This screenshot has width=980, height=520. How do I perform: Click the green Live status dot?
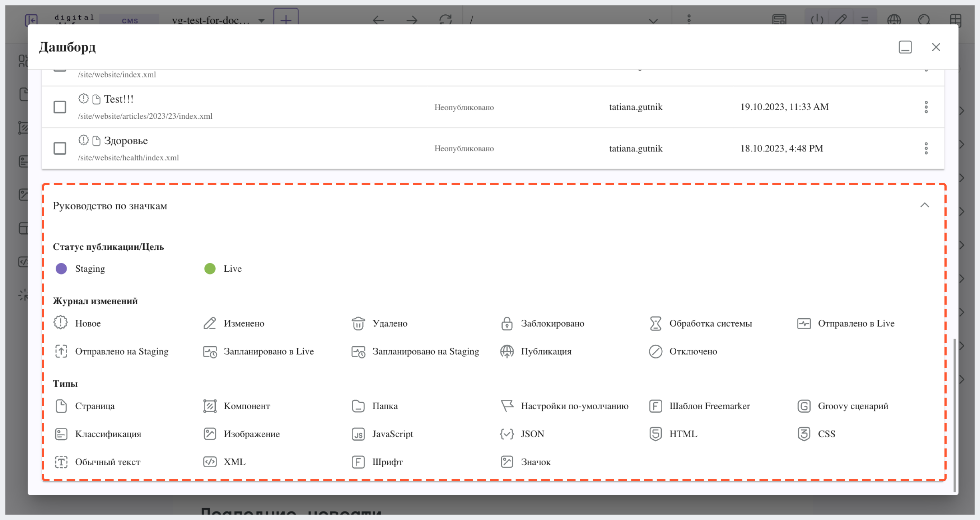(x=210, y=268)
